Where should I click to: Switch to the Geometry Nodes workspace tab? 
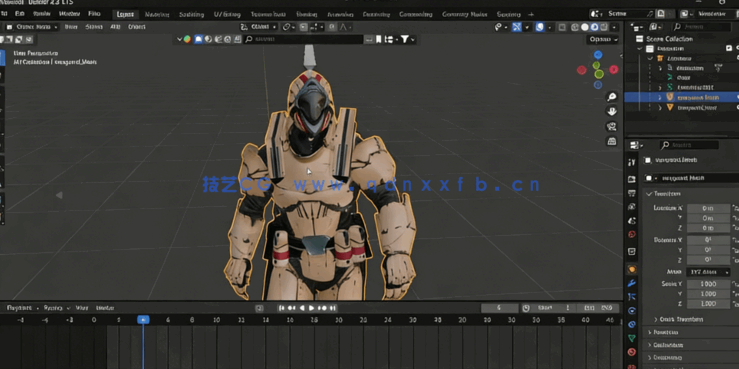tap(464, 14)
